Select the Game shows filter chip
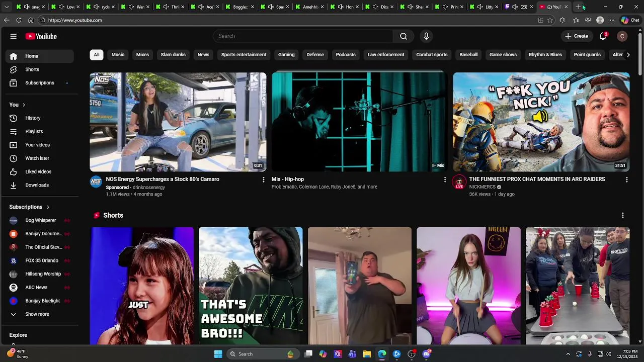 (503, 55)
